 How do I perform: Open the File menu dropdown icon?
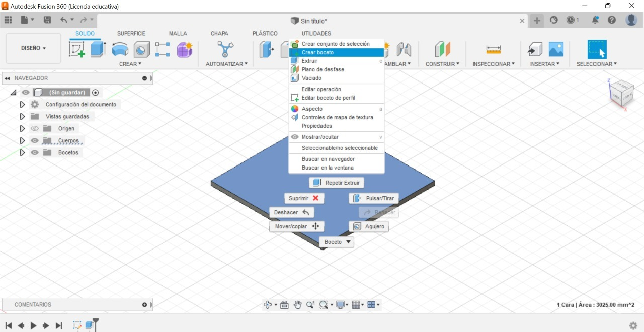pyautogui.click(x=27, y=20)
